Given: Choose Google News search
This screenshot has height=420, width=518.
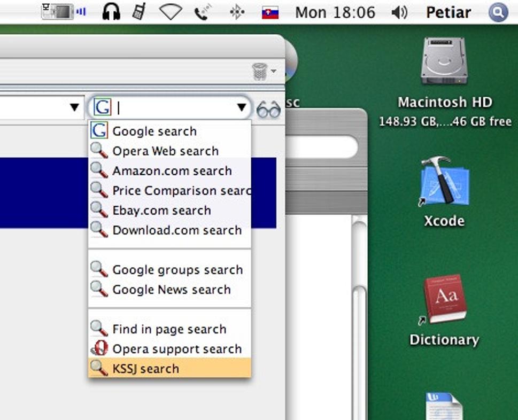Looking at the screenshot, I should (x=169, y=290).
